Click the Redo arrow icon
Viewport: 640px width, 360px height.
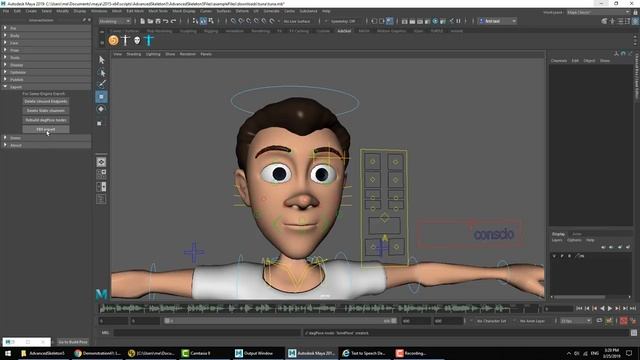click(x=173, y=21)
